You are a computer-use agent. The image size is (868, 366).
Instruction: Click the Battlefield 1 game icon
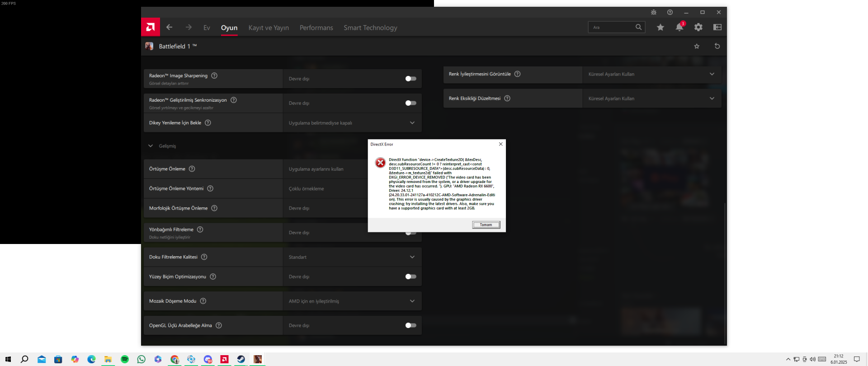[x=149, y=46]
